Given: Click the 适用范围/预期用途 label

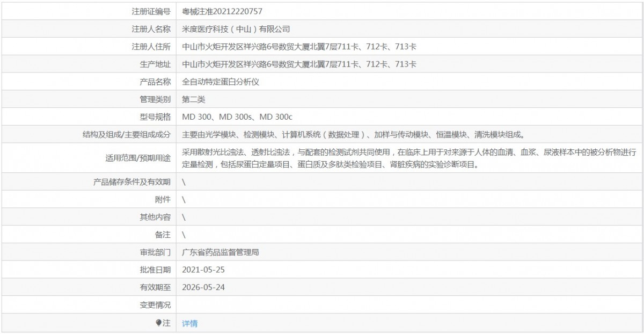Looking at the screenshot, I should click(x=138, y=158).
